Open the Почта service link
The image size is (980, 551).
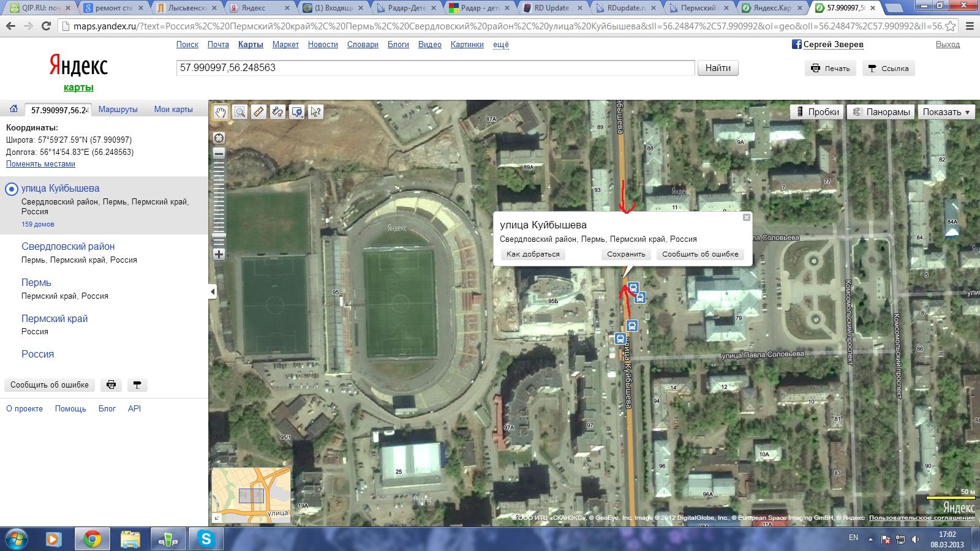(x=218, y=45)
